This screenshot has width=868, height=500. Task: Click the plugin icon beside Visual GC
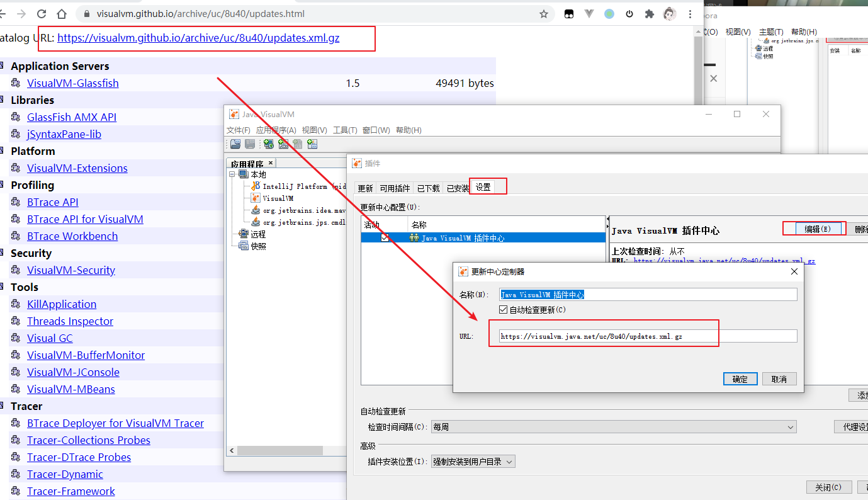(x=16, y=338)
